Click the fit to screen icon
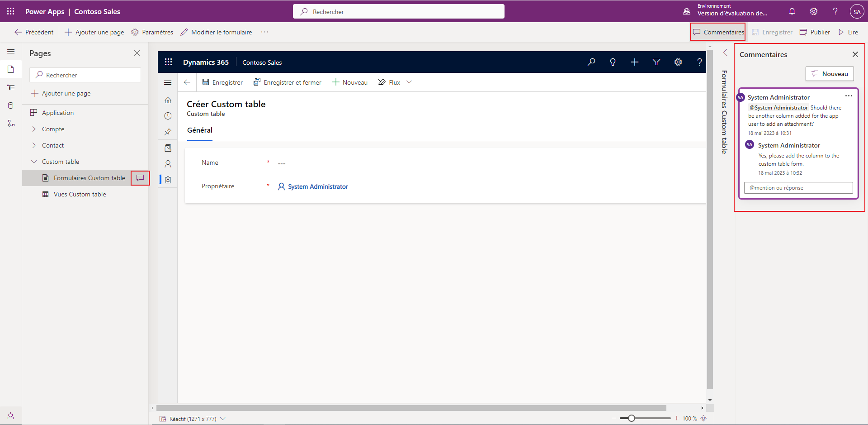Viewport: 868px width, 425px height. (703, 418)
